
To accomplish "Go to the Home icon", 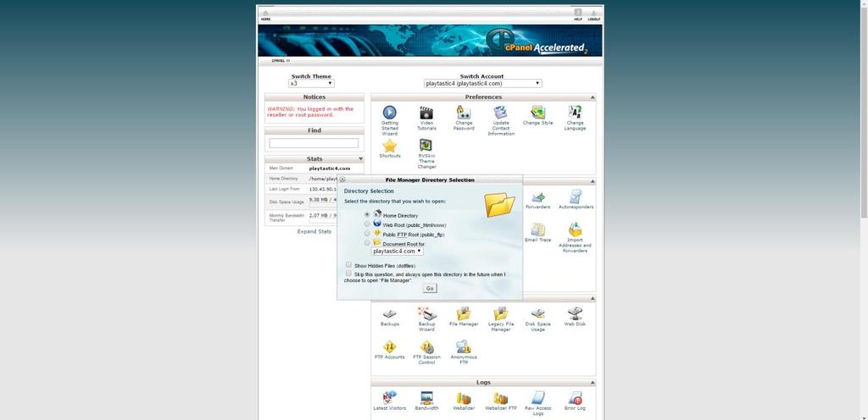I will tap(265, 15).
